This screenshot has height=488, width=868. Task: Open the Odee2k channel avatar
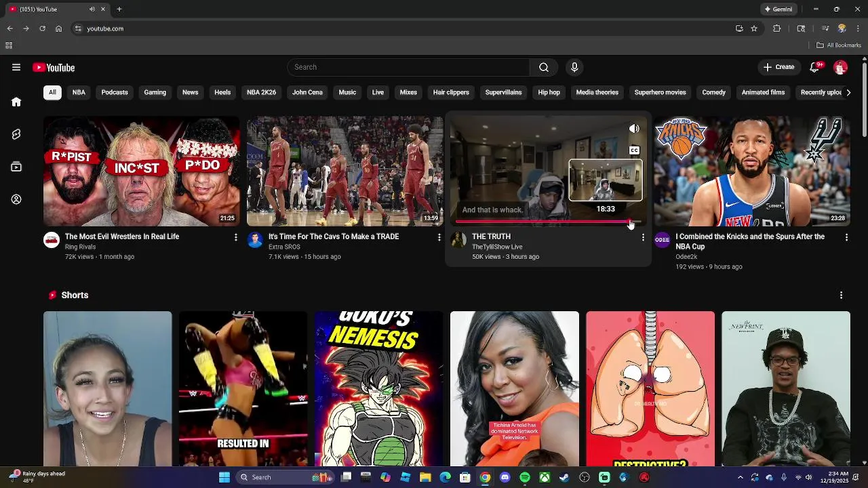(662, 240)
